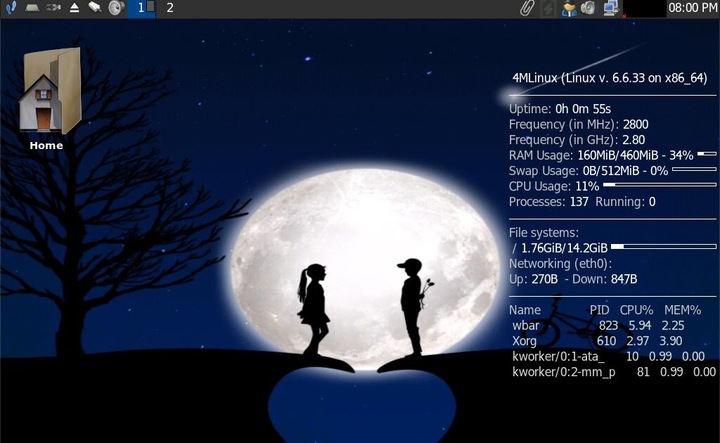Click the eject icon in top panel
Viewport: 720px width, 443px height.
(x=75, y=8)
